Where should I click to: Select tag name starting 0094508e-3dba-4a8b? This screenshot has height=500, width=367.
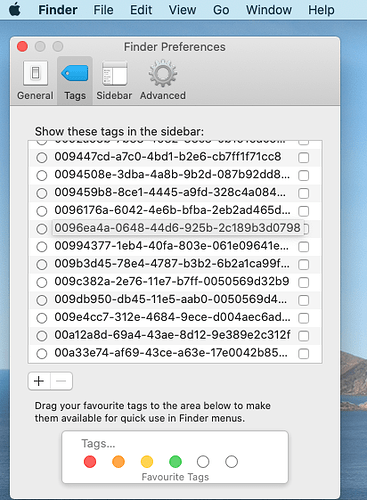pyautogui.click(x=172, y=174)
